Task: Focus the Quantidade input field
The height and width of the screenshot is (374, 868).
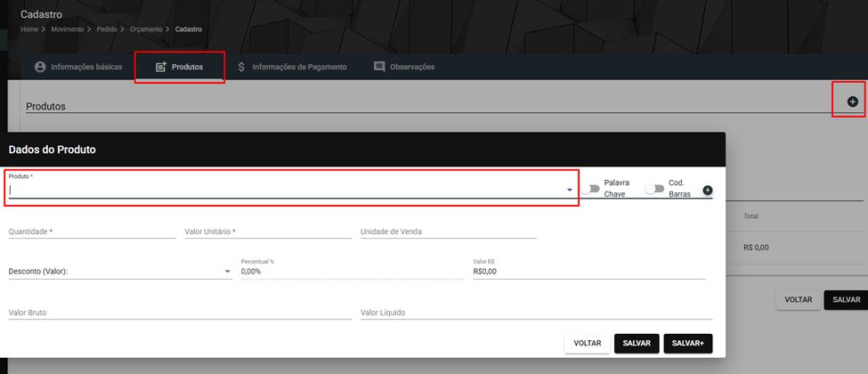Action: [92, 232]
